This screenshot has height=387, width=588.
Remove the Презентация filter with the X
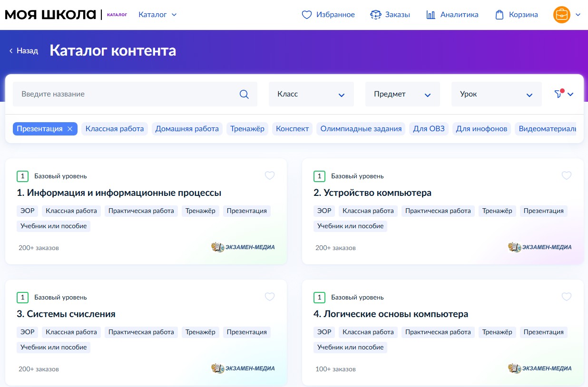[x=70, y=129]
